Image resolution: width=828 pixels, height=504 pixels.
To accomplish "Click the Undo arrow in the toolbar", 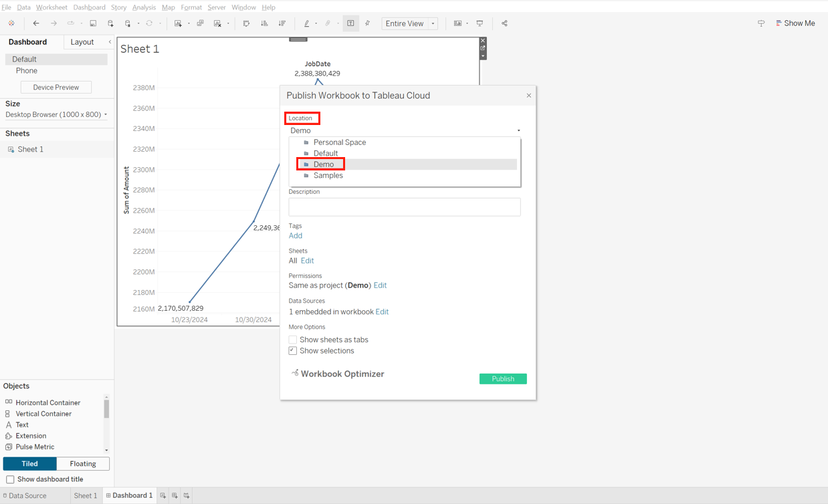I will tap(36, 23).
